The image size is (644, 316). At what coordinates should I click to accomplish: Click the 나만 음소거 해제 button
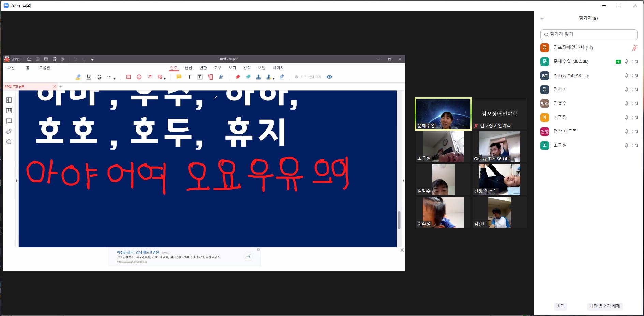pyautogui.click(x=604, y=306)
